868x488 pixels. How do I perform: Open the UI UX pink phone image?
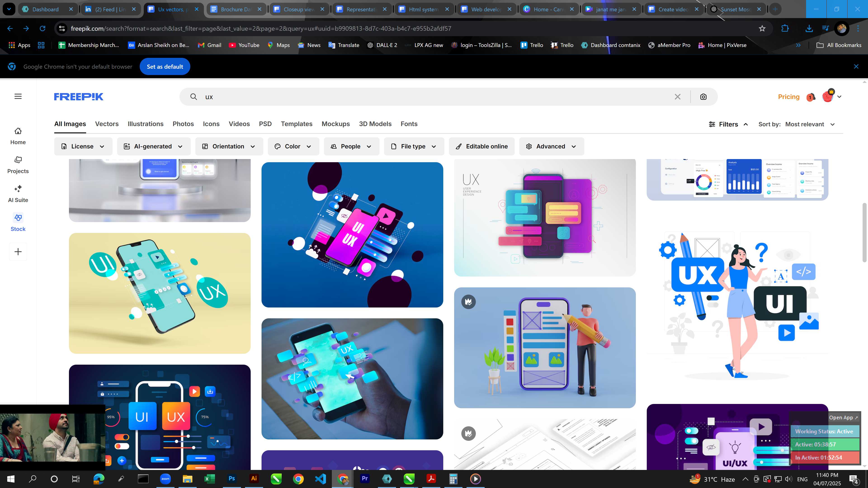tap(352, 235)
